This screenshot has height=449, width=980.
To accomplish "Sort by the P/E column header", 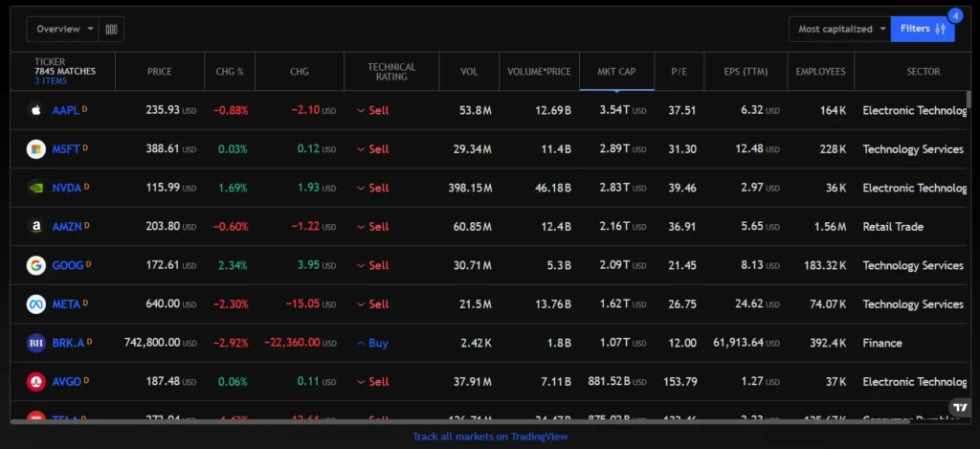I will [679, 72].
